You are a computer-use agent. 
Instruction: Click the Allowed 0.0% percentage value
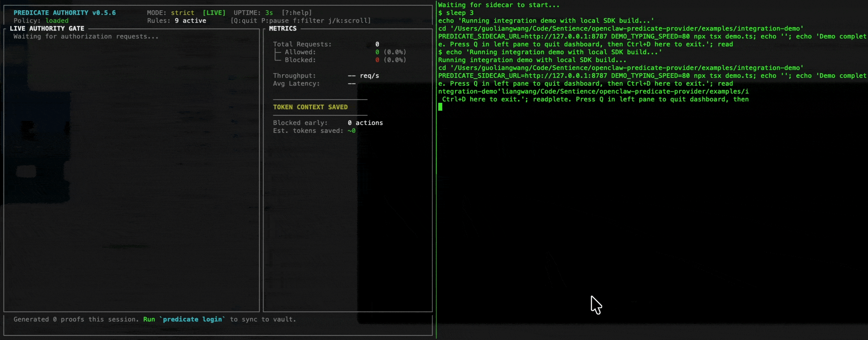point(395,52)
